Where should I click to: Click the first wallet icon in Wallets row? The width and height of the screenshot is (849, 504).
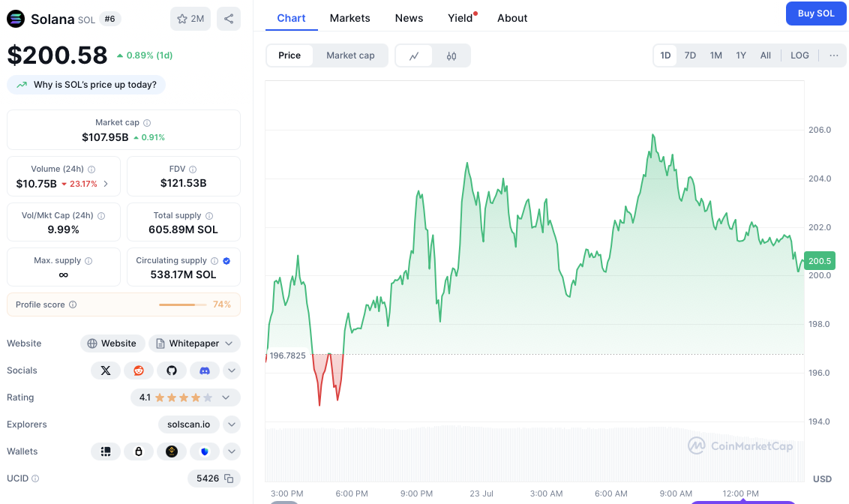pyautogui.click(x=106, y=451)
